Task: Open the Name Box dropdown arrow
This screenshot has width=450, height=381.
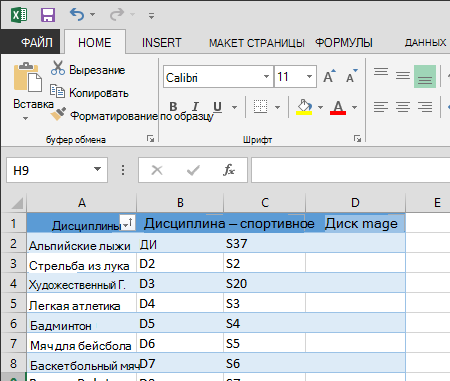Action: pyautogui.click(x=97, y=169)
